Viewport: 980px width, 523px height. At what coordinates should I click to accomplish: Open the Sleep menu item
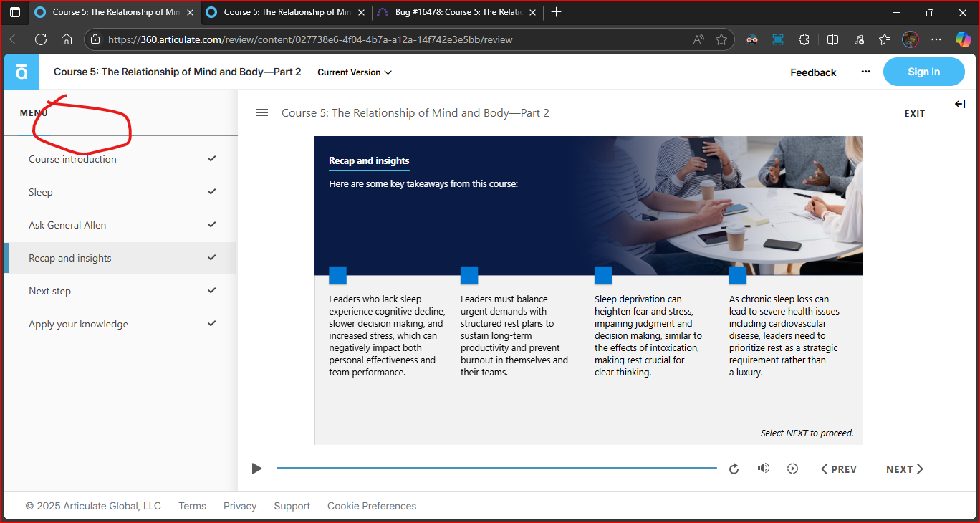pos(120,192)
